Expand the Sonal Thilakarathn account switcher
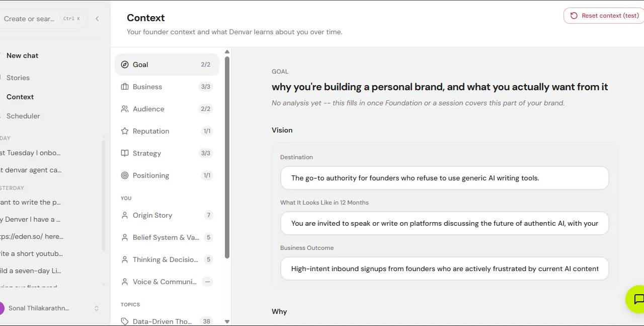 point(97,308)
